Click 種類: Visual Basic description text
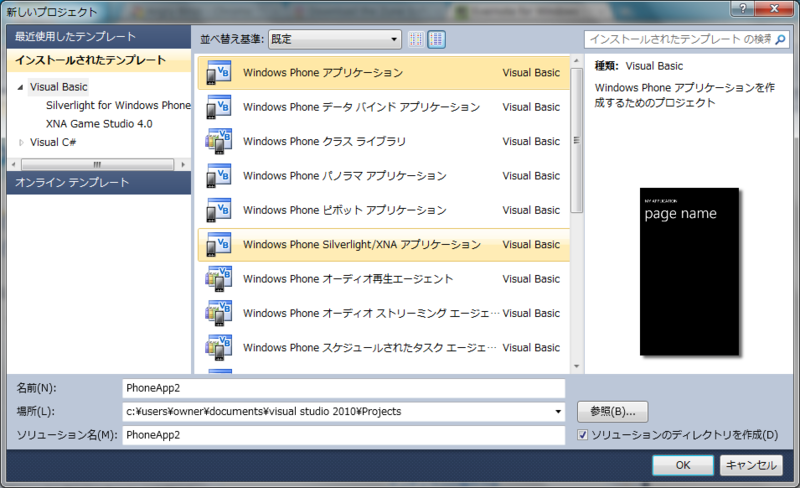 click(x=639, y=66)
